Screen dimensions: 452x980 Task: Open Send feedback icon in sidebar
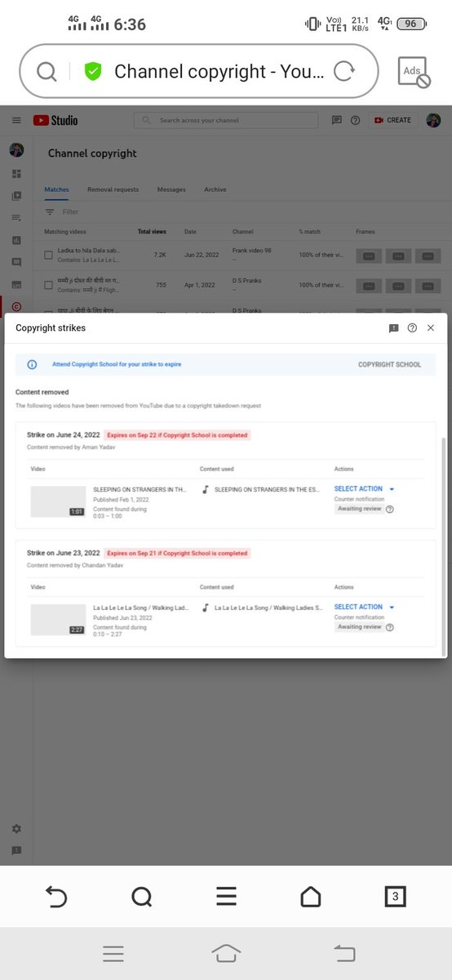coord(16,850)
